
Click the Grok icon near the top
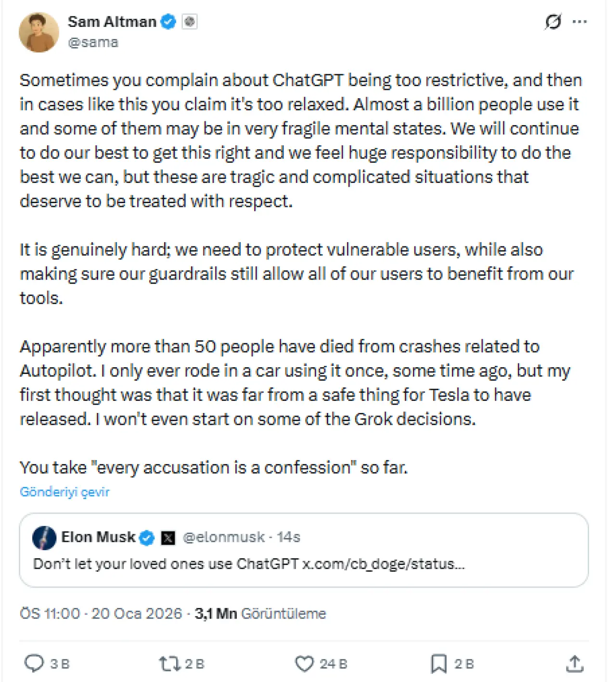coord(553,22)
